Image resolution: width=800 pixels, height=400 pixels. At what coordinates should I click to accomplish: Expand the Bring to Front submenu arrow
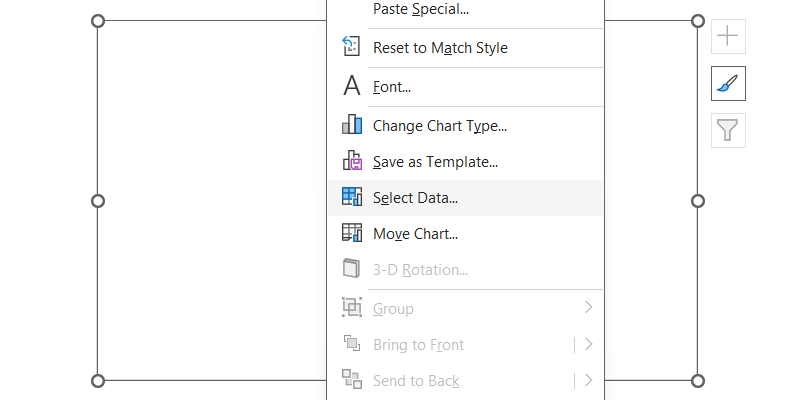click(589, 344)
